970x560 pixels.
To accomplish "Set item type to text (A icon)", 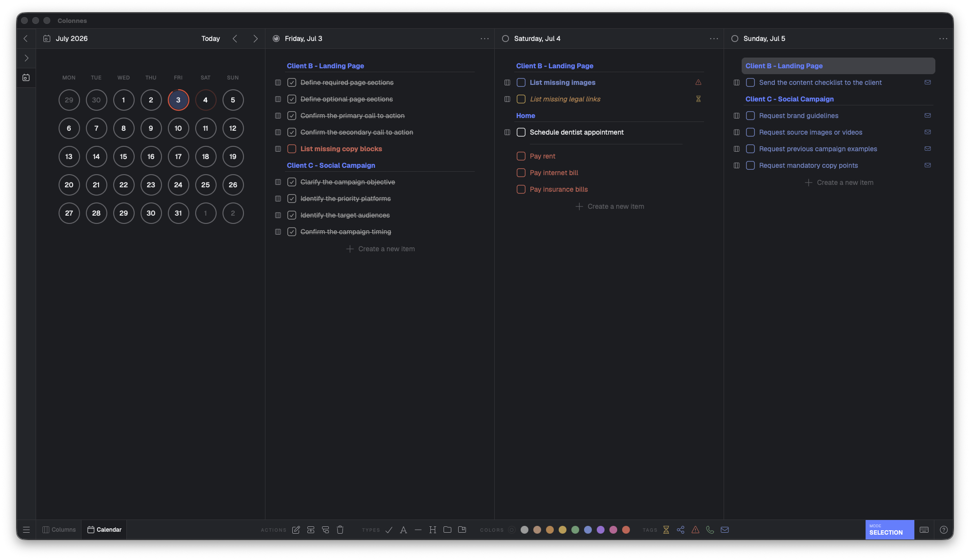I will point(404,530).
